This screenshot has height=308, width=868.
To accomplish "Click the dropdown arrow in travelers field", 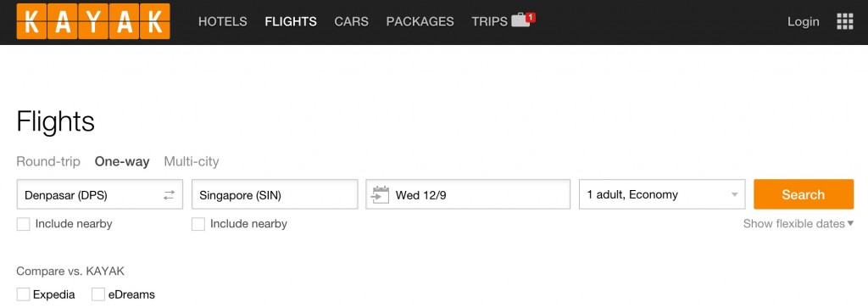I will 735,195.
